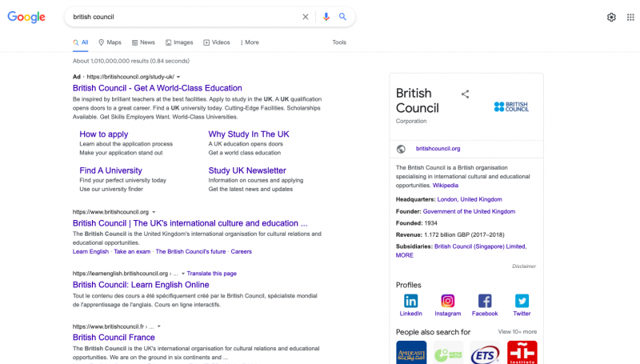Switch to the News tab
Image resolution: width=640 pixels, height=364 pixels.
(x=143, y=42)
